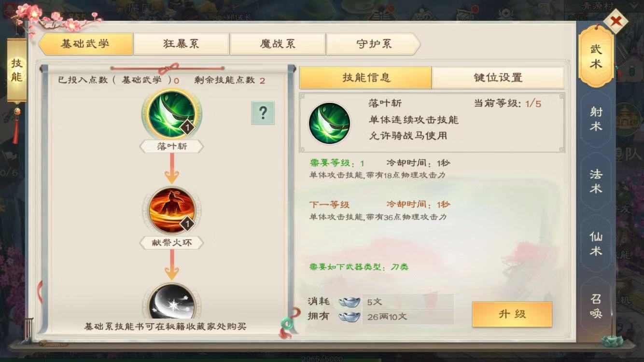The image size is (644, 362).
Task: Click the 落叶斩 icon in skill info panel
Action: (x=330, y=123)
